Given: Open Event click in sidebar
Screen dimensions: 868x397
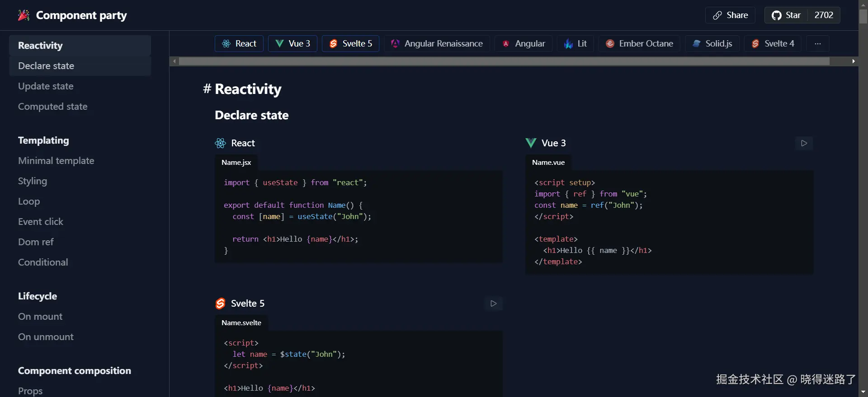Looking at the screenshot, I should click(x=41, y=222).
